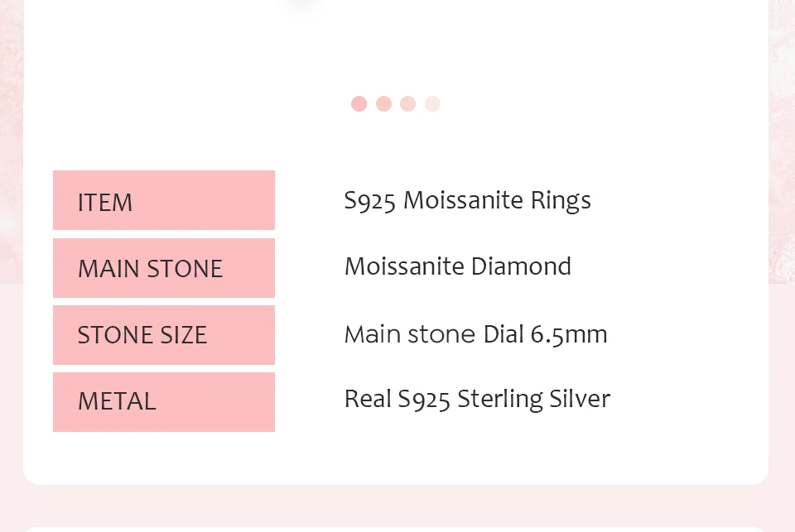The height and width of the screenshot is (532, 795).
Task: Select the Moissanite Diamond value text
Action: click(457, 267)
